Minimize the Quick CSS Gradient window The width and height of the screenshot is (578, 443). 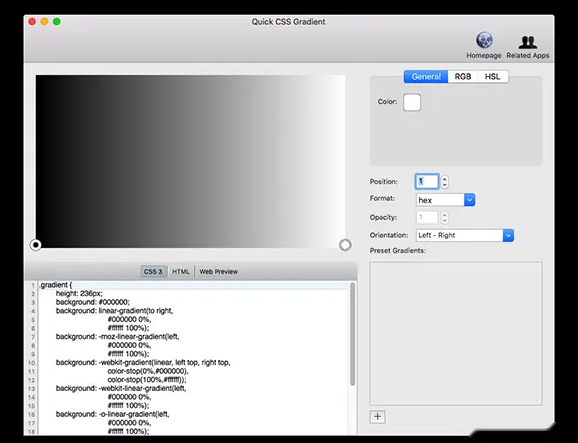click(44, 22)
